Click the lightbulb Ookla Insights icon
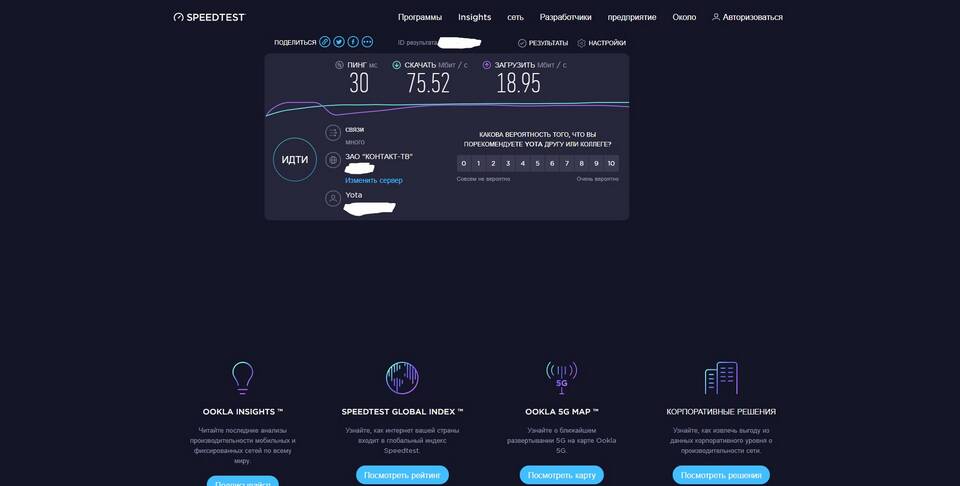 coord(242,378)
